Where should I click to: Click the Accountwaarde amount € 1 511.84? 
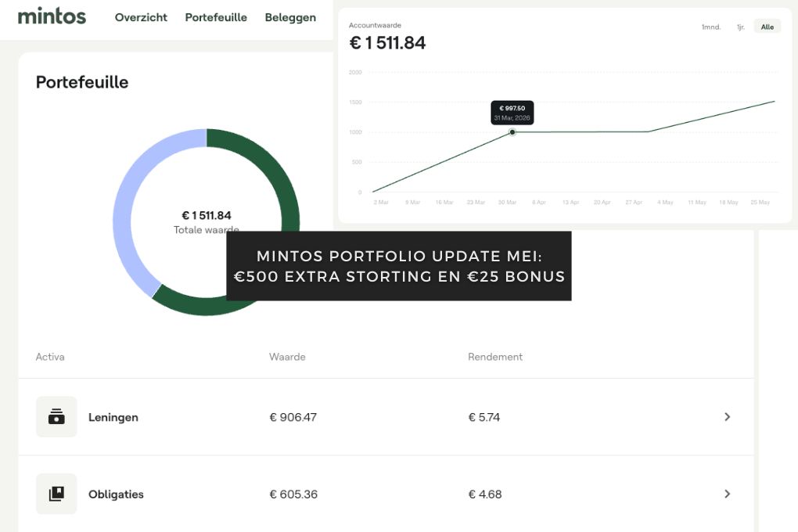tap(387, 43)
